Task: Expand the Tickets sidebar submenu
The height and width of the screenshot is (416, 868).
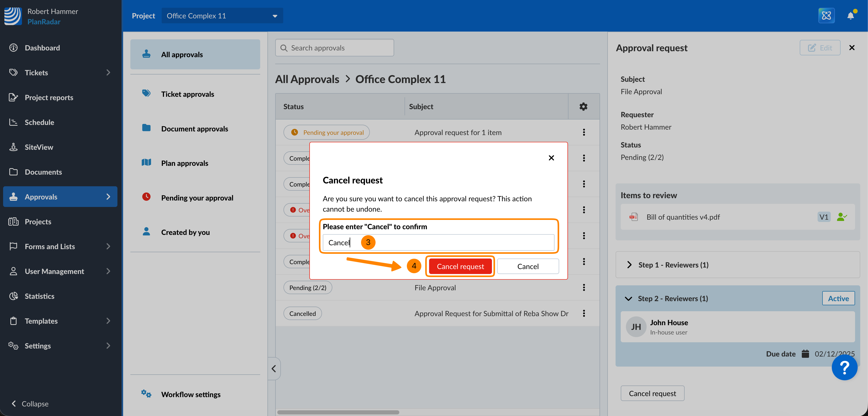Action: tap(108, 72)
